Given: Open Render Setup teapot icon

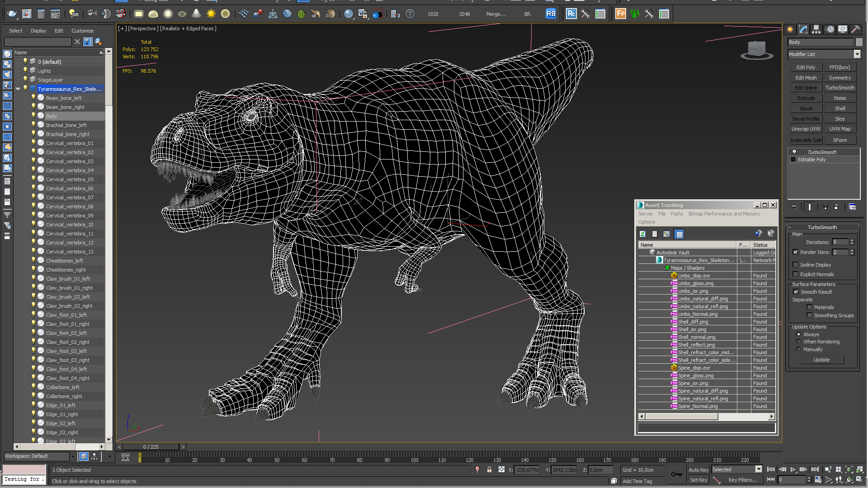Looking at the screenshot, I should pos(12,14).
